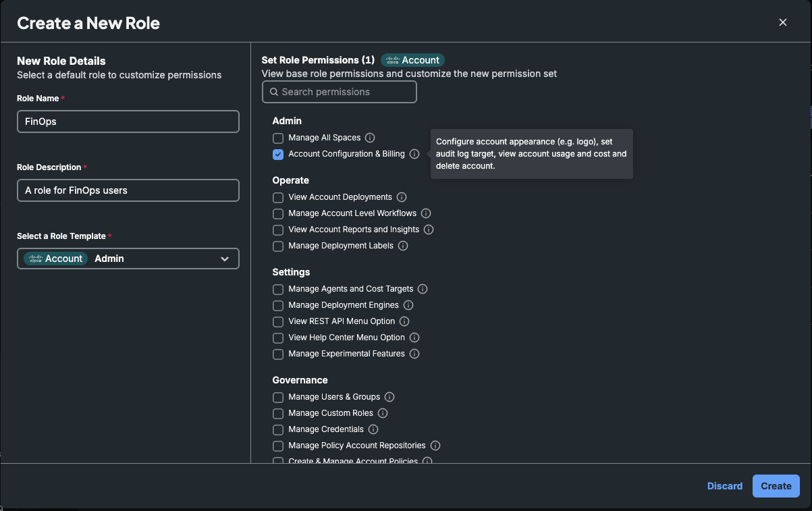This screenshot has width=812, height=511.
Task: Click the Governance section heading
Action: click(x=300, y=380)
